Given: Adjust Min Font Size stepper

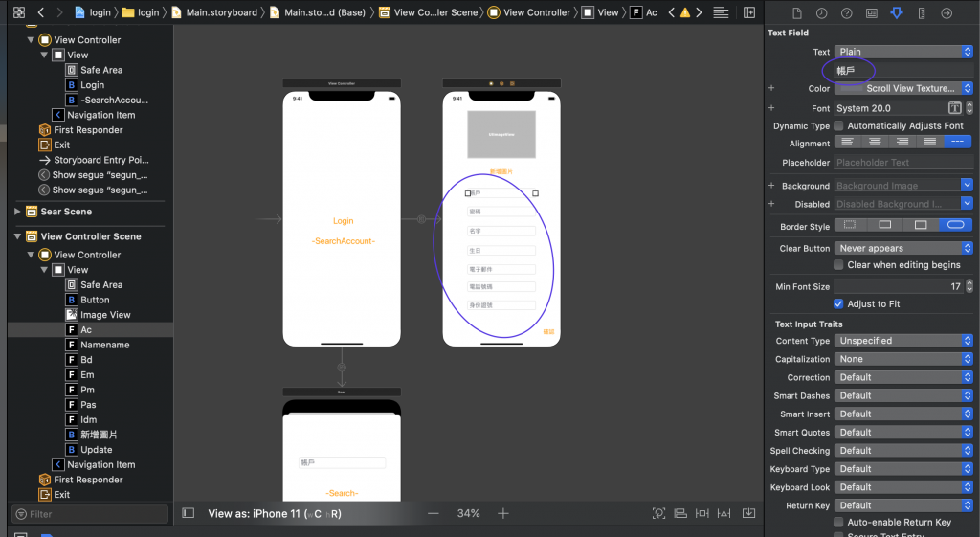Looking at the screenshot, I should 969,286.
